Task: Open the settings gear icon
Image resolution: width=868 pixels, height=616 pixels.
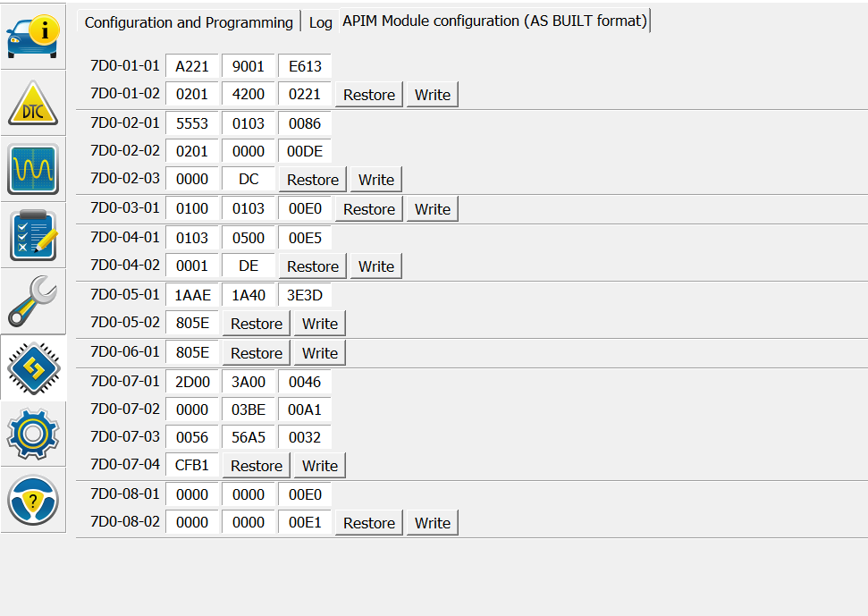Action: click(32, 435)
